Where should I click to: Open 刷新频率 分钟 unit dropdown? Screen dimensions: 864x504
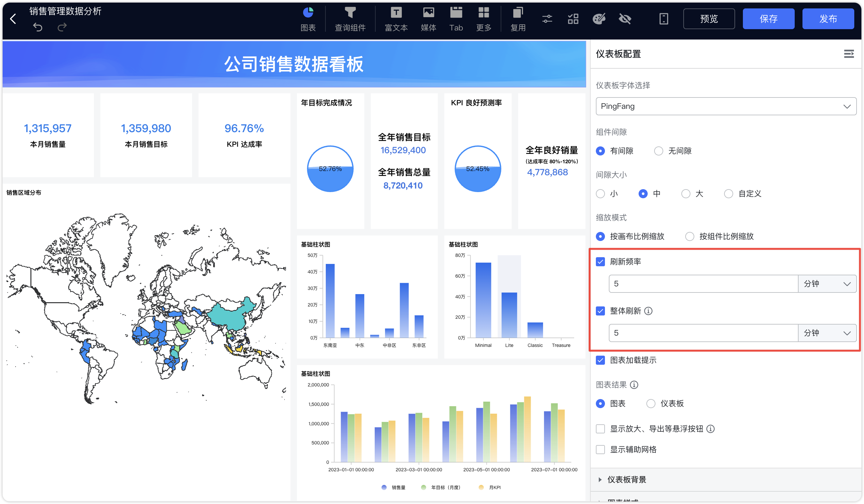pyautogui.click(x=827, y=283)
